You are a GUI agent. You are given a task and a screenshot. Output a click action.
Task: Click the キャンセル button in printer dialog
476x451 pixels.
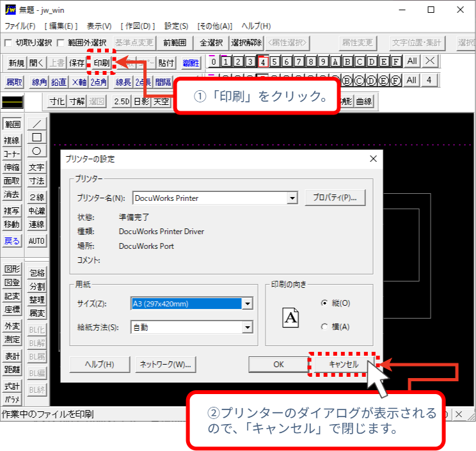pos(344,365)
